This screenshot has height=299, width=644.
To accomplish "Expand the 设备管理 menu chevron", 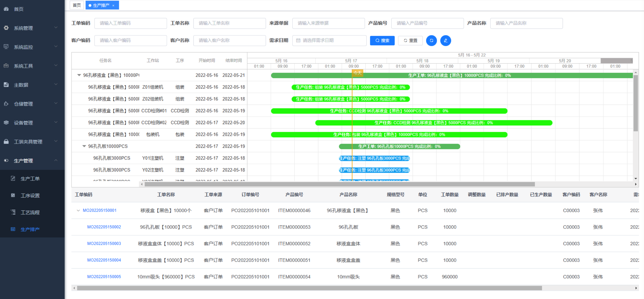I will coord(56,122).
